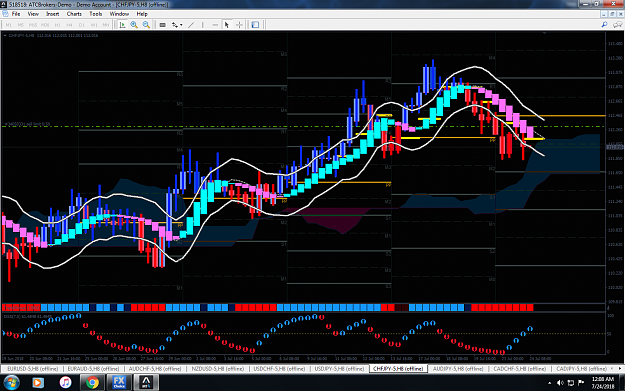Open the FX Choice taskbar app
The image size is (625, 391).
point(119,383)
